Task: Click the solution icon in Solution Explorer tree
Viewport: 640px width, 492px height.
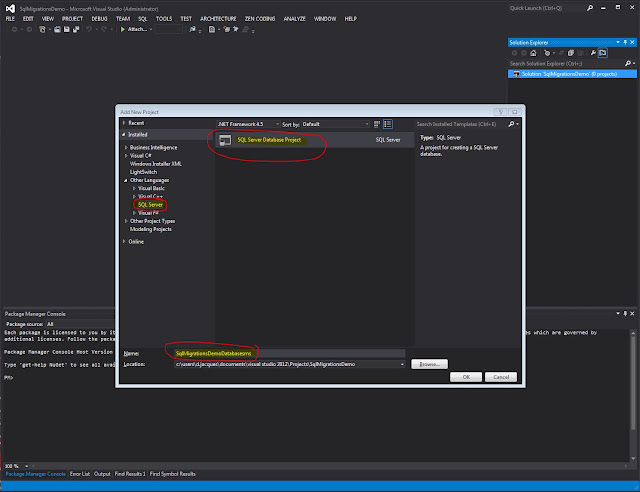Action: point(516,74)
